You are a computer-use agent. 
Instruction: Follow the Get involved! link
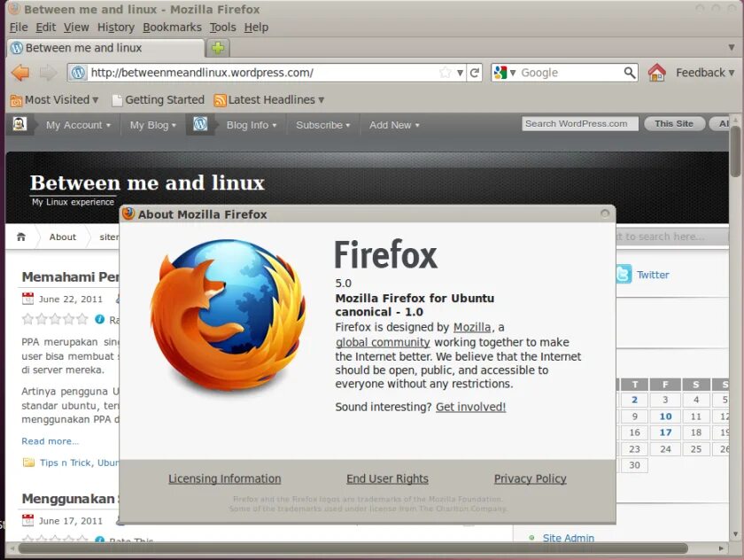click(470, 407)
